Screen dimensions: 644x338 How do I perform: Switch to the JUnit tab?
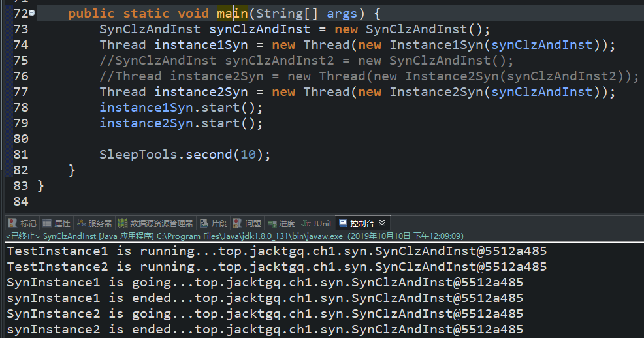[317, 224]
